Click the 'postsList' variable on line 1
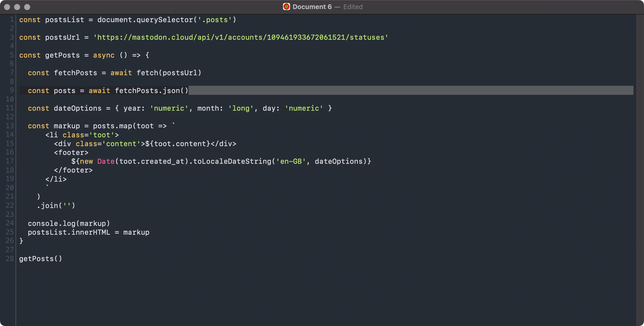Image resolution: width=644 pixels, height=326 pixels. click(x=65, y=20)
